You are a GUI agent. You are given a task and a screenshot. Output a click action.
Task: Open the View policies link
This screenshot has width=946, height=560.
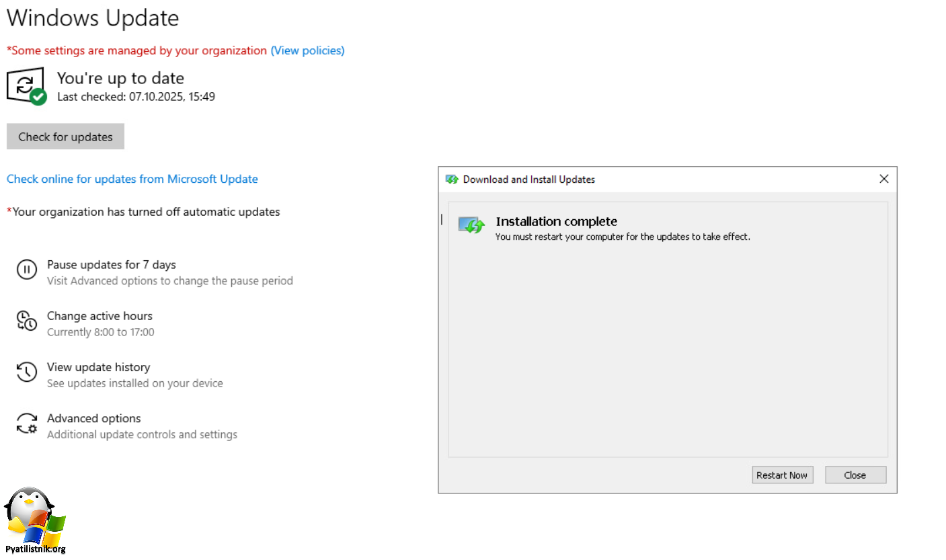coord(307,50)
